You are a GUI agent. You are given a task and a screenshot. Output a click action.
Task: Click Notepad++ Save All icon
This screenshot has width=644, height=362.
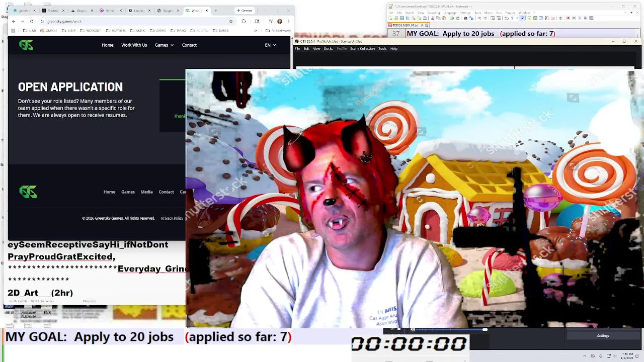coord(408,18)
